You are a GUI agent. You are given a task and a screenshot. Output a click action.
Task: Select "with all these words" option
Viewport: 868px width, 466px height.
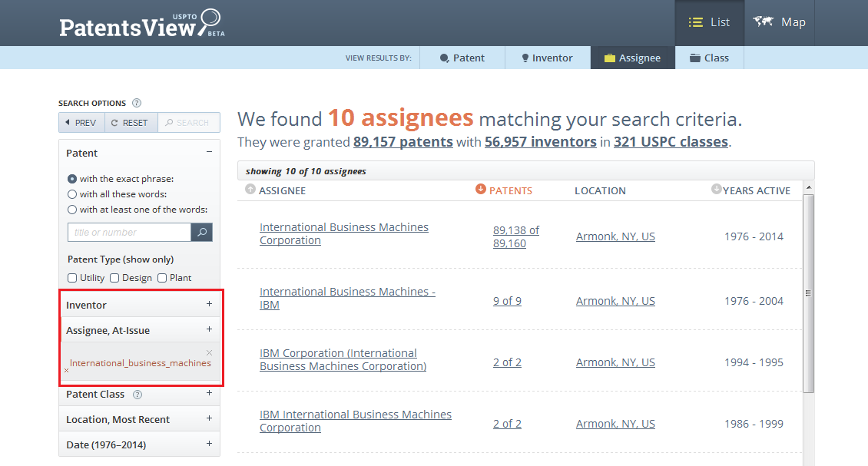tap(72, 194)
